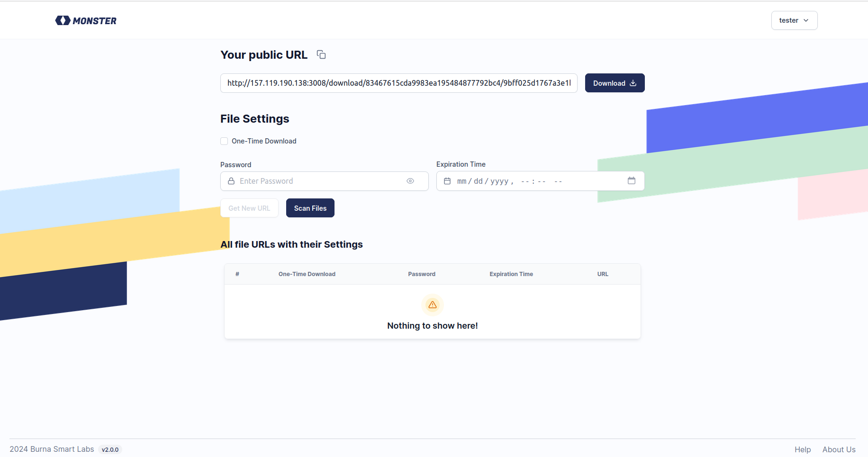
Task: Click the small calendar icon before date
Action: (447, 181)
